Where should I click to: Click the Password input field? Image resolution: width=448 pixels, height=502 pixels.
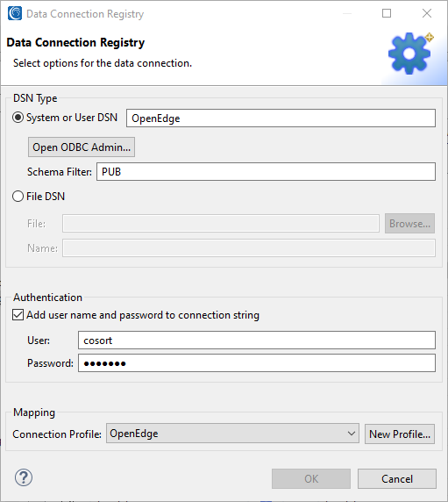(x=257, y=363)
